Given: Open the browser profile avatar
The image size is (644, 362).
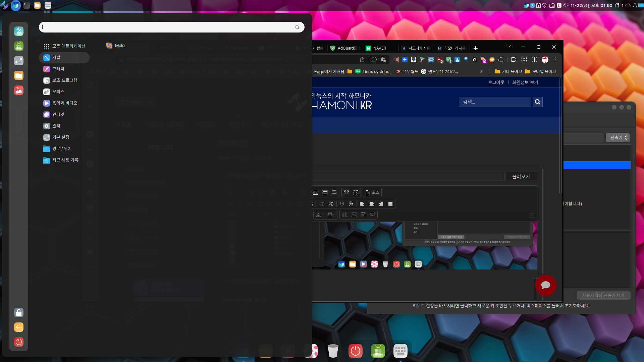Looking at the screenshot, I should [545, 60].
